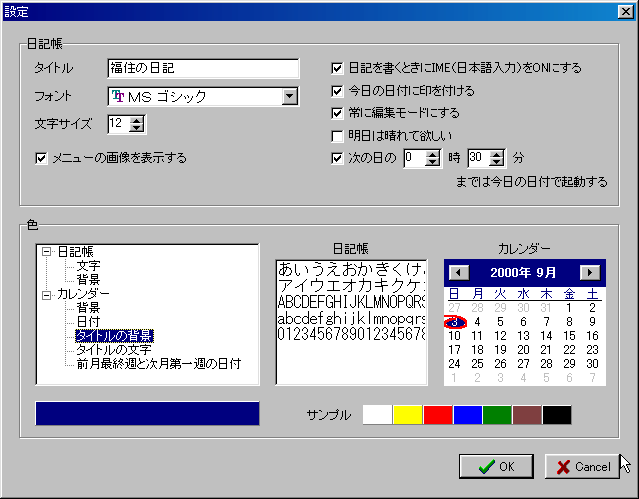The height and width of the screenshot is (499, 639).
Task: Decrease the 分 minute spinner value
Action: (x=496, y=162)
